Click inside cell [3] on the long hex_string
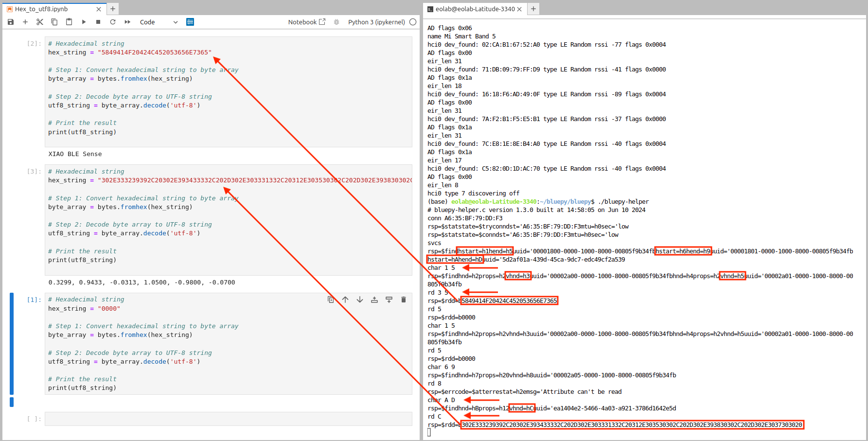Image resolution: width=868 pixels, height=441 pixels. coord(230,180)
